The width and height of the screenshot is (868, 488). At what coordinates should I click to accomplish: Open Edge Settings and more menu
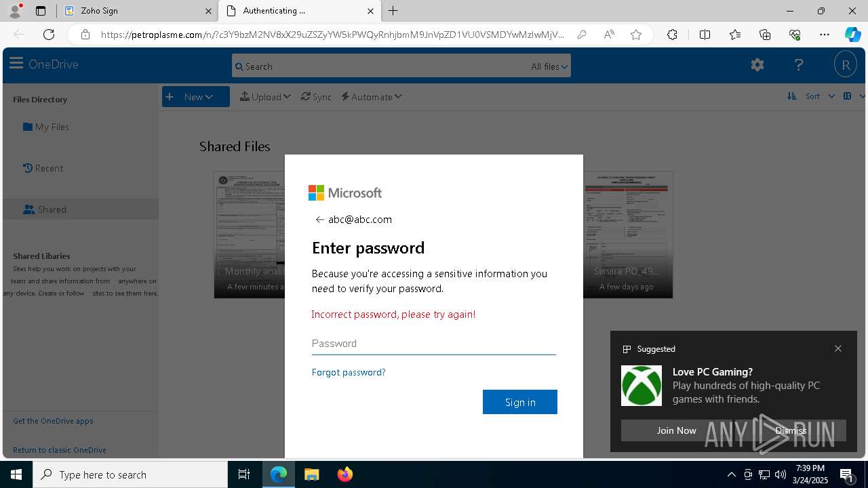click(x=825, y=35)
